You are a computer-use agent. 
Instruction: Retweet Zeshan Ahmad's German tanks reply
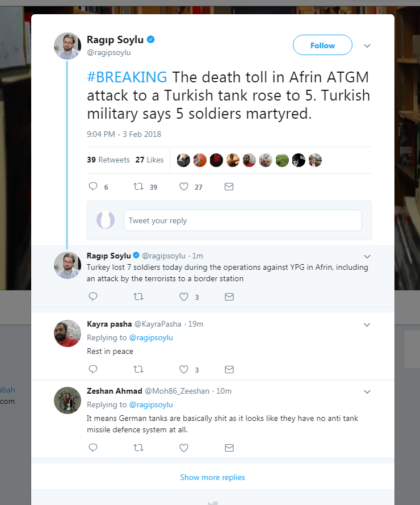[x=138, y=448]
